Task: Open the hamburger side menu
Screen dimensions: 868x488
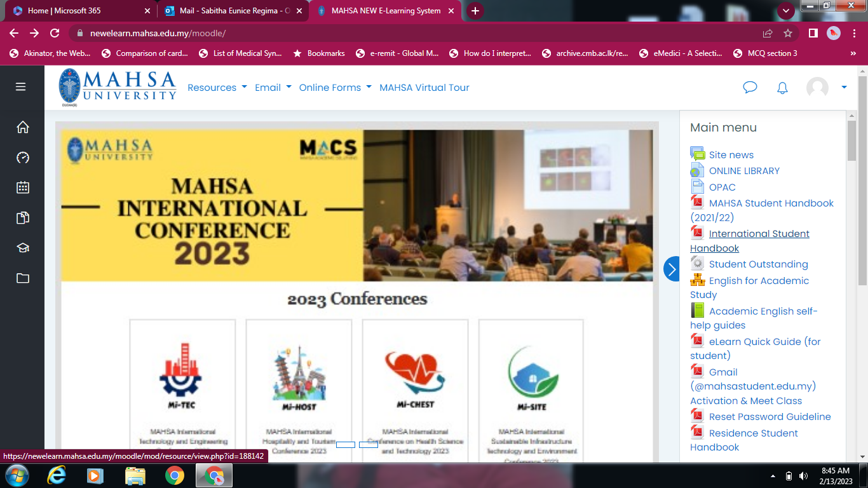Action: [x=21, y=87]
